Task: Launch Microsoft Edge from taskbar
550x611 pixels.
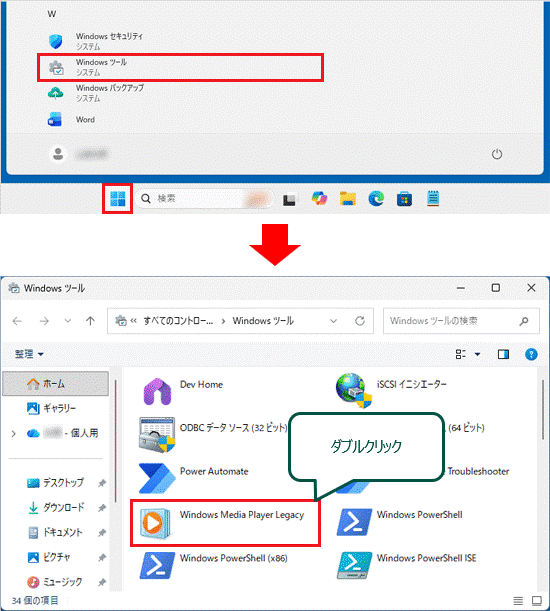Action: coord(376,199)
